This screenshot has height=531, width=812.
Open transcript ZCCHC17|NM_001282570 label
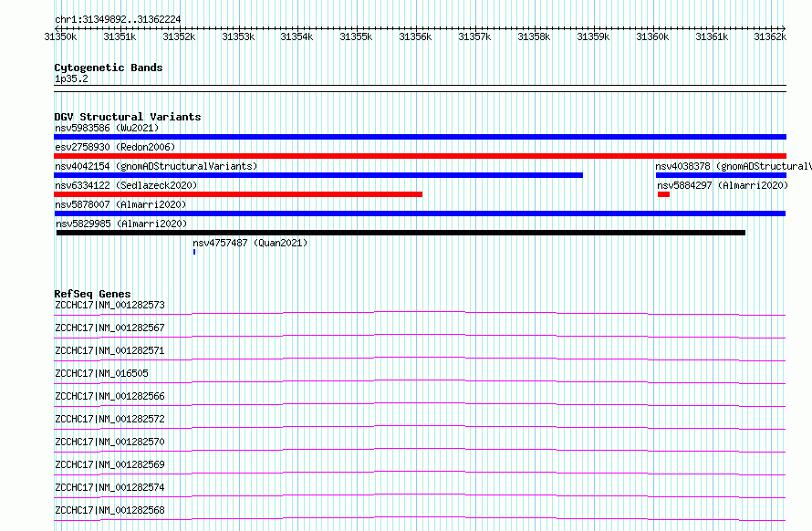point(109,442)
